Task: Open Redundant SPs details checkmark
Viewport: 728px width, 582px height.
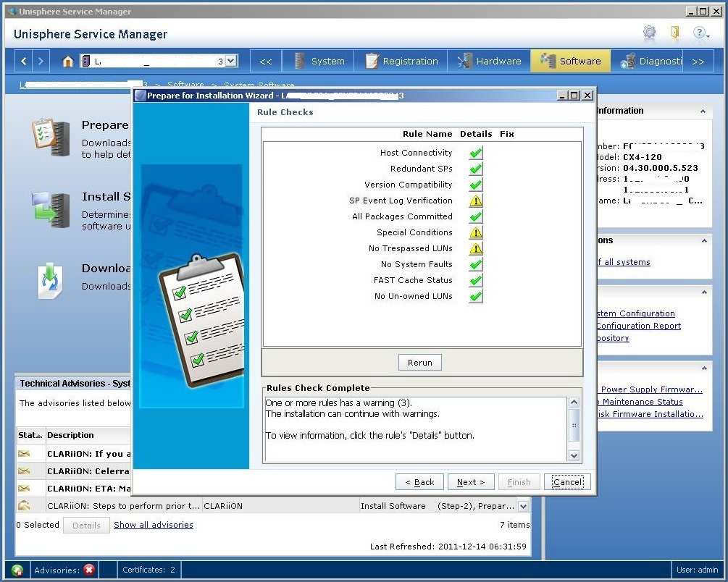Action: click(x=475, y=169)
